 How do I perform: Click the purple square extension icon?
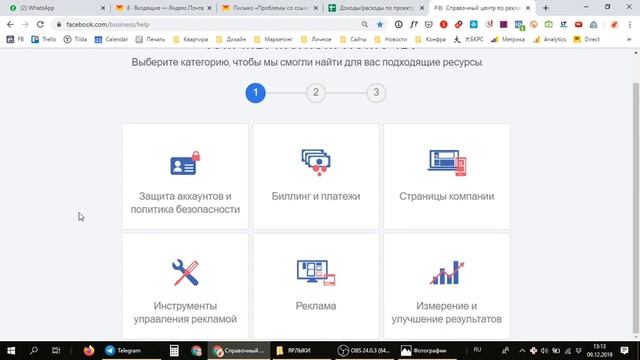tap(504, 24)
